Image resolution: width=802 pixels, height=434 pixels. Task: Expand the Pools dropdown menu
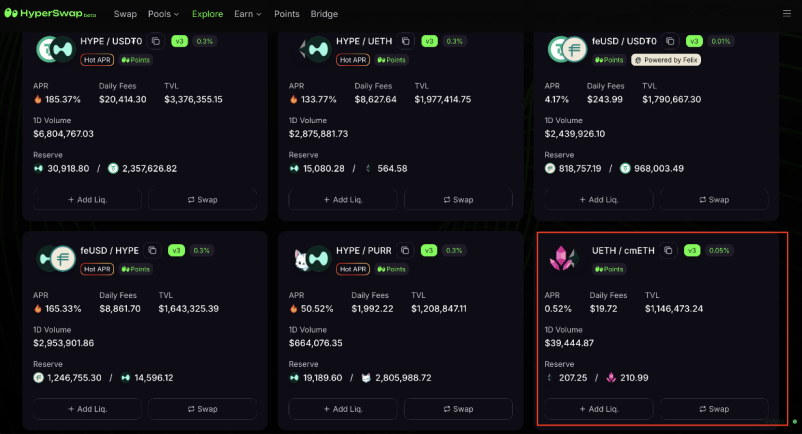(163, 14)
